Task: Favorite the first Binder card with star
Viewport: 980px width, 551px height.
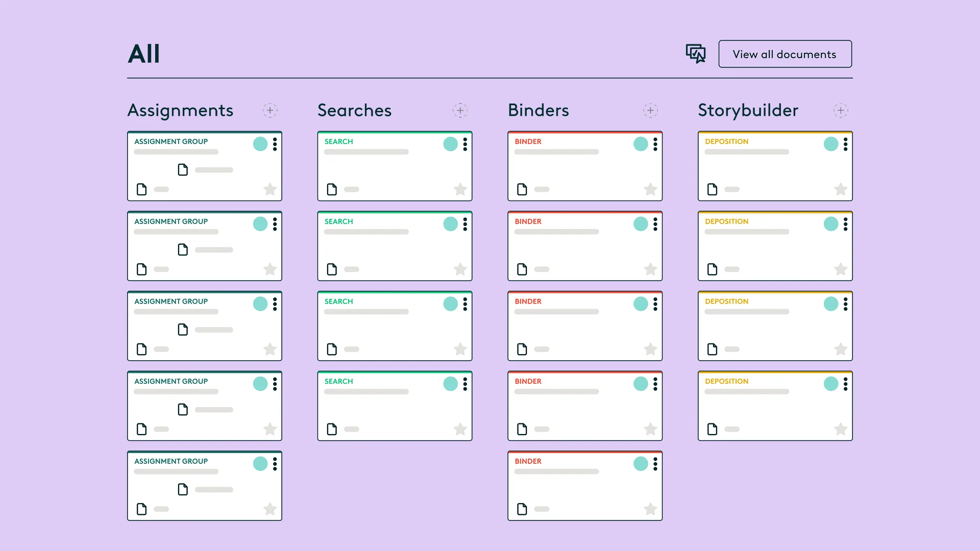Action: click(650, 189)
